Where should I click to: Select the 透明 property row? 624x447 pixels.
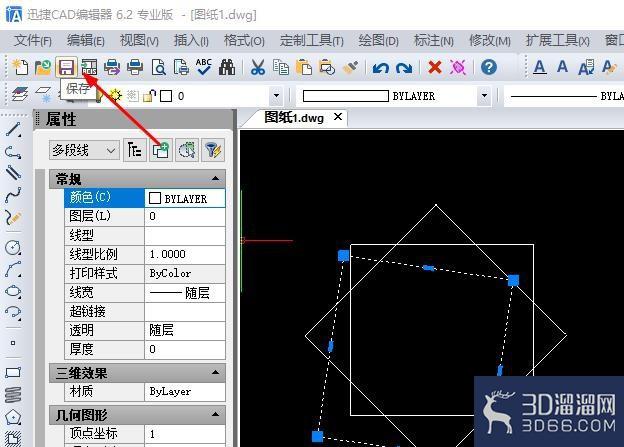(x=145, y=330)
